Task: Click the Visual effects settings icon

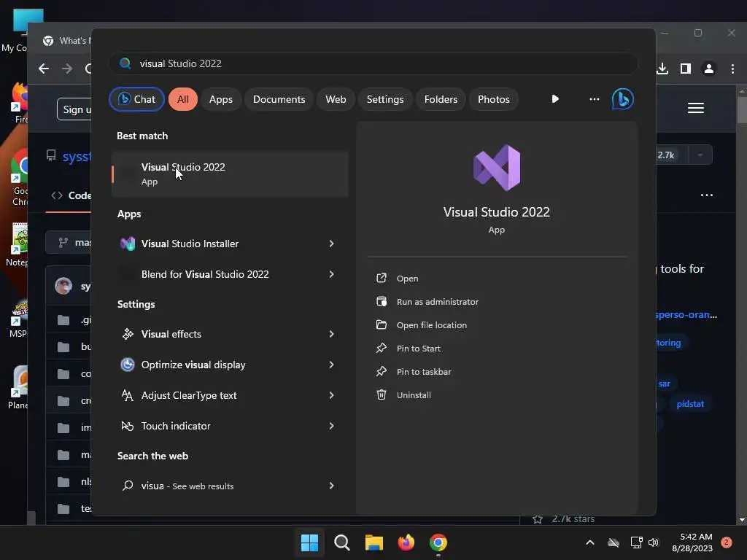Action: tap(127, 334)
